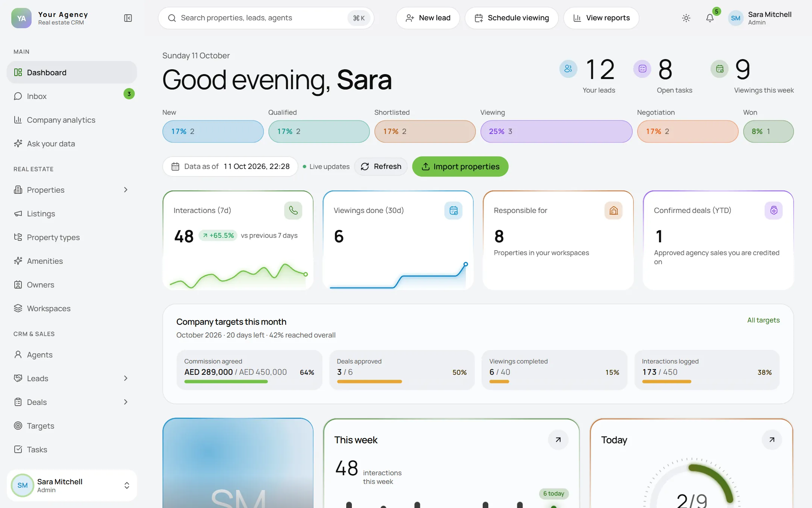Screen dimensions: 812x508
Task: Select Ask your data
Action: coord(72,143)
